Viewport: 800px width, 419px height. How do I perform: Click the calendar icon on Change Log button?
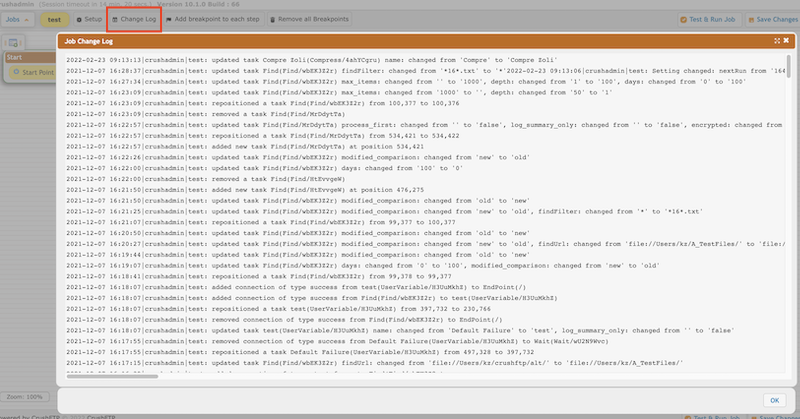coord(115,19)
